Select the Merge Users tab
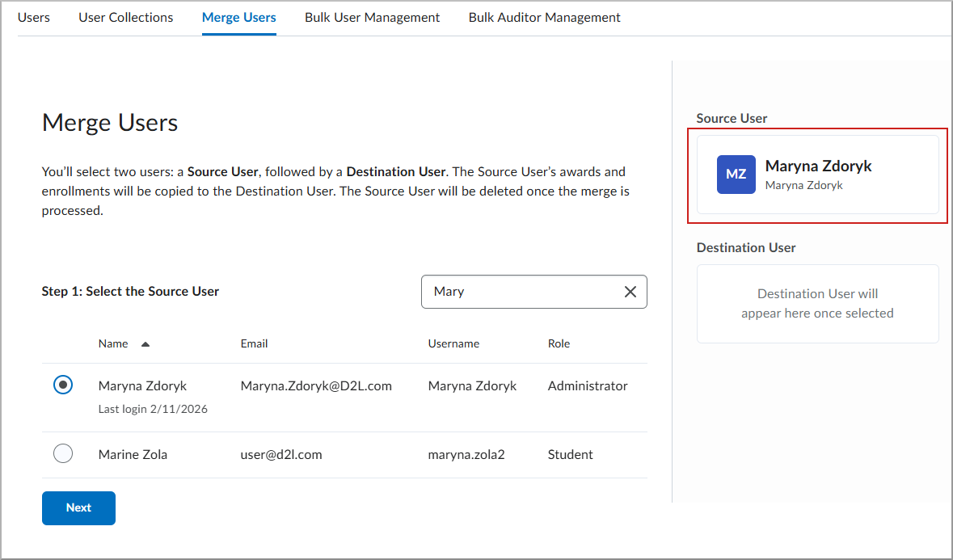The image size is (953, 560). coord(238,17)
